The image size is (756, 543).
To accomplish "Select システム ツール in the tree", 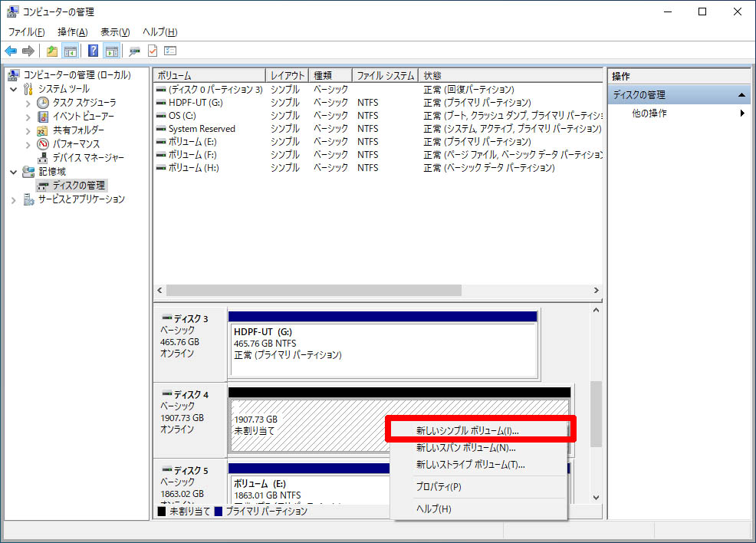I will click(64, 89).
